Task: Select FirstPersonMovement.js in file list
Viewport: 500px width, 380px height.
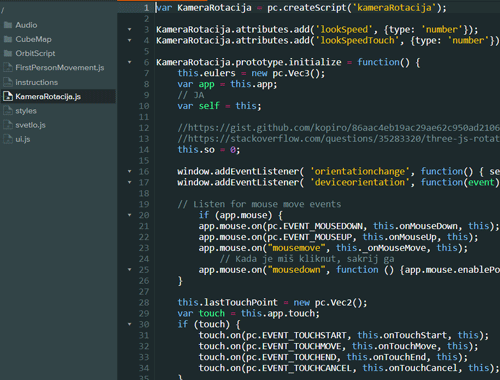Action: pos(60,68)
